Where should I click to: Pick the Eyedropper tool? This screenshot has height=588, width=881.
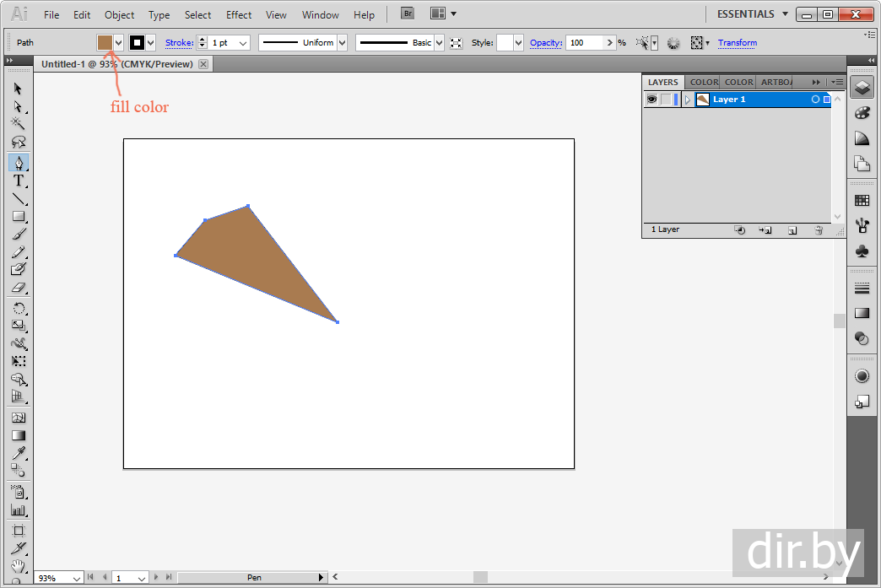click(x=18, y=454)
